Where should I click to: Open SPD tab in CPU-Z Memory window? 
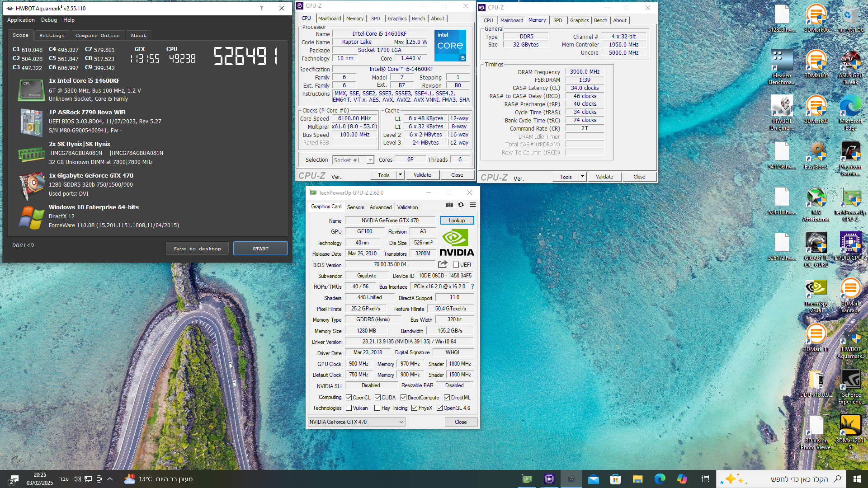(558, 20)
